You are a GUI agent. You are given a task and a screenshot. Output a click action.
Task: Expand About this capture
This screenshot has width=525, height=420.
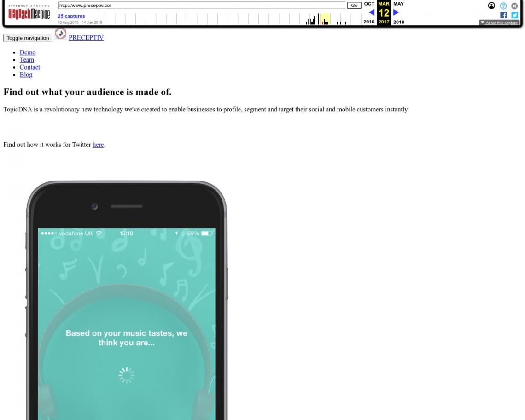499,23
